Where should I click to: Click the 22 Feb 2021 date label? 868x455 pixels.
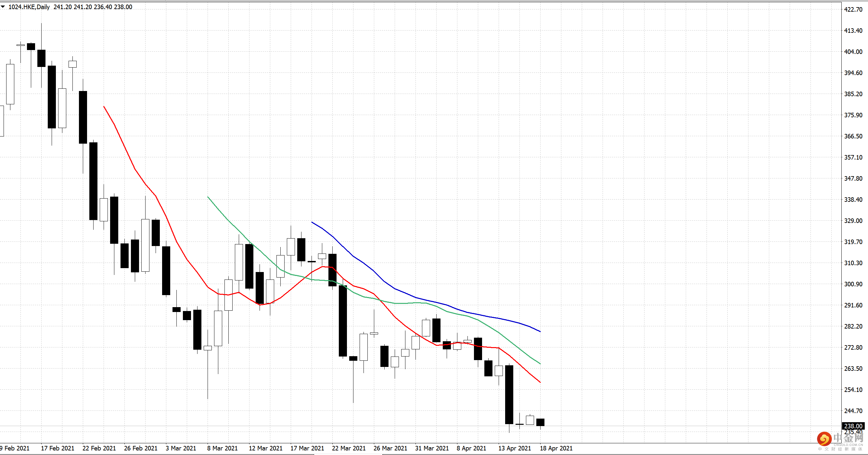coord(99,448)
